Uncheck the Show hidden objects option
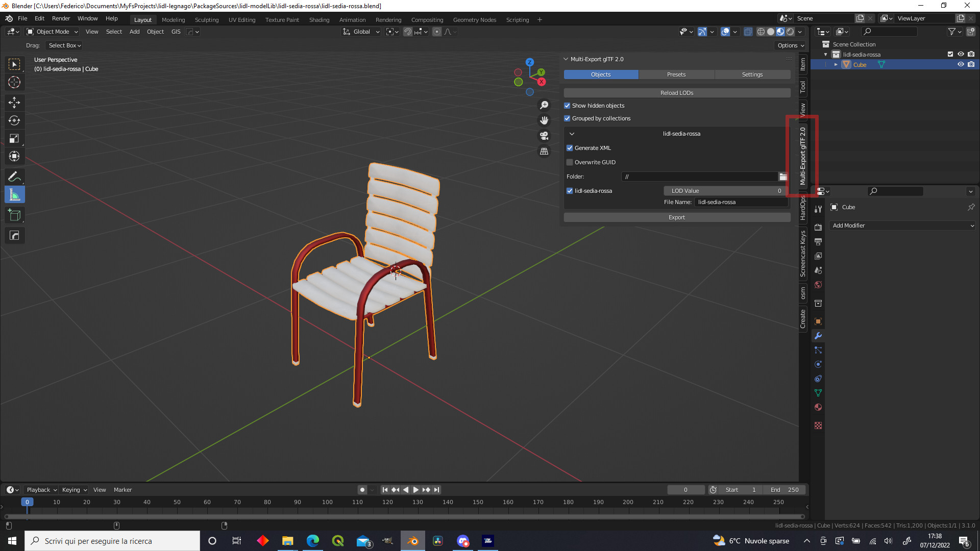 point(567,106)
